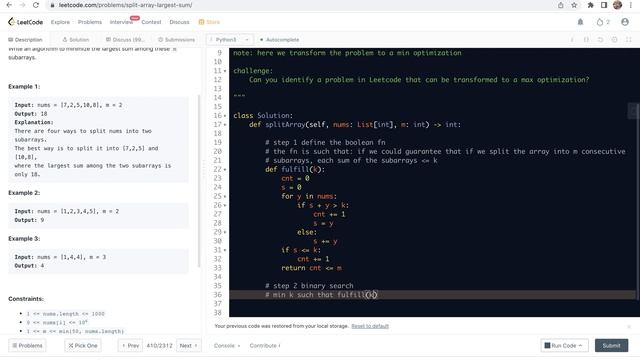Reload the page with the refresh icon
The height and width of the screenshot is (360, 640).
pos(36,5)
